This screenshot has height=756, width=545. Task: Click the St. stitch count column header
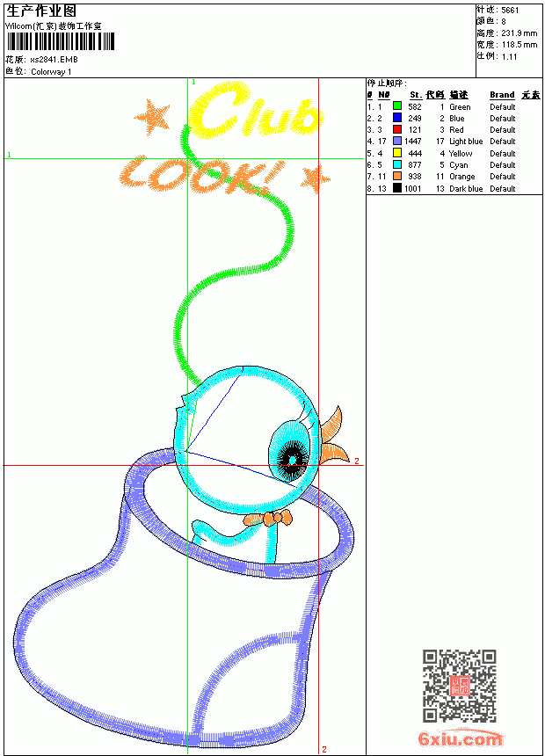tap(416, 95)
